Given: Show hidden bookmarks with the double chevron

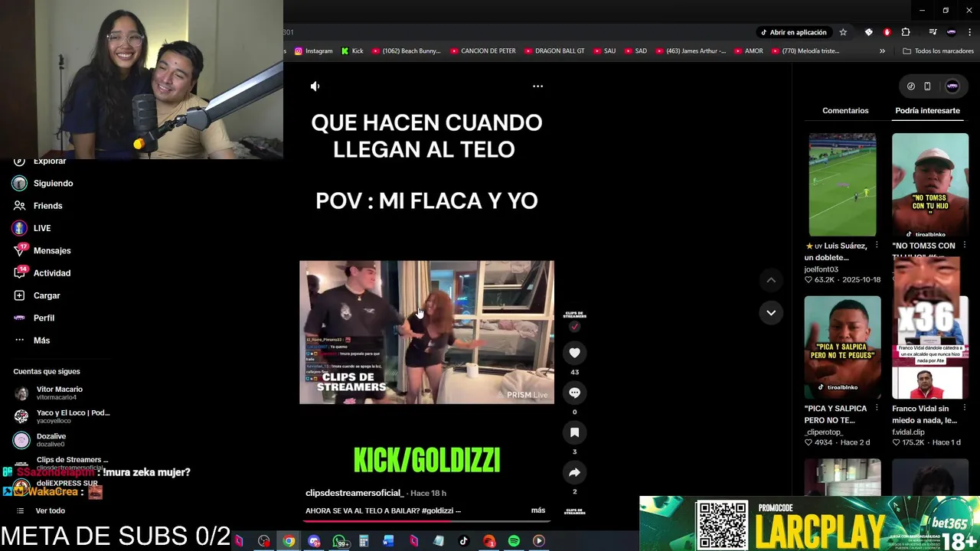Looking at the screenshot, I should click(x=882, y=51).
